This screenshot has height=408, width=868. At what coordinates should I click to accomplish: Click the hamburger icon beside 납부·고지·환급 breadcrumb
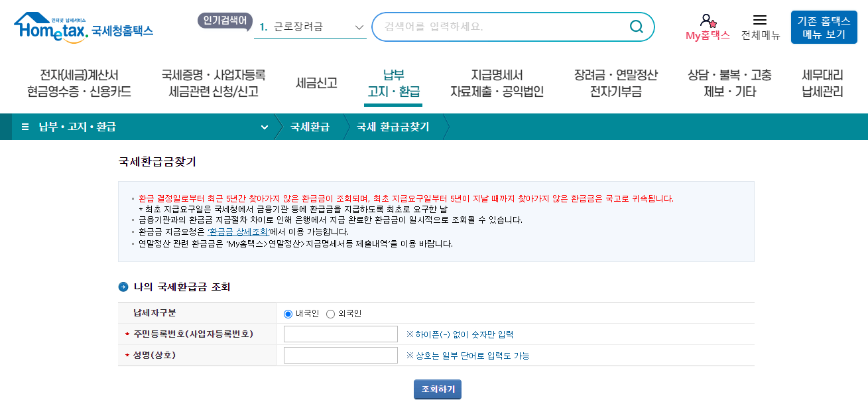click(25, 127)
